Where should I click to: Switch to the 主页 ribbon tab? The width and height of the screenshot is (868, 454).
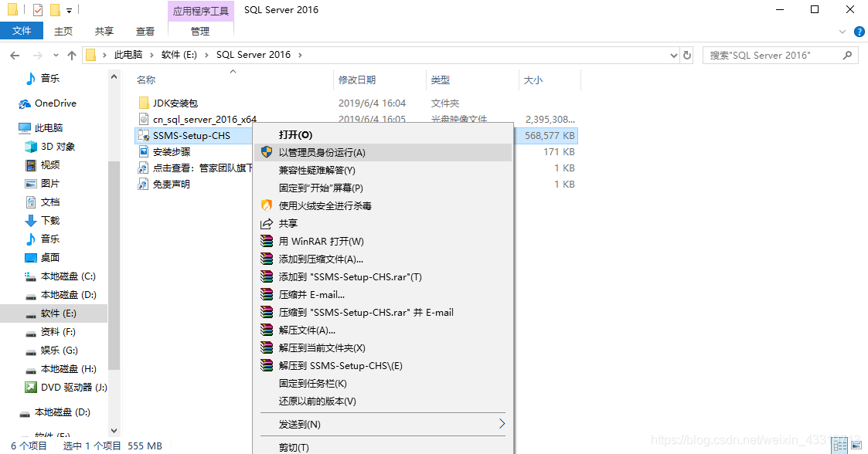point(63,32)
